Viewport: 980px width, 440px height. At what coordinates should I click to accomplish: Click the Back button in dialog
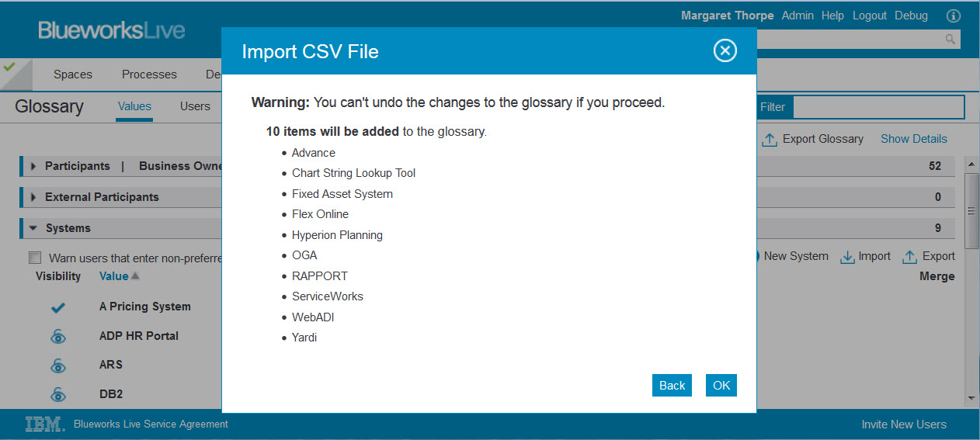672,385
